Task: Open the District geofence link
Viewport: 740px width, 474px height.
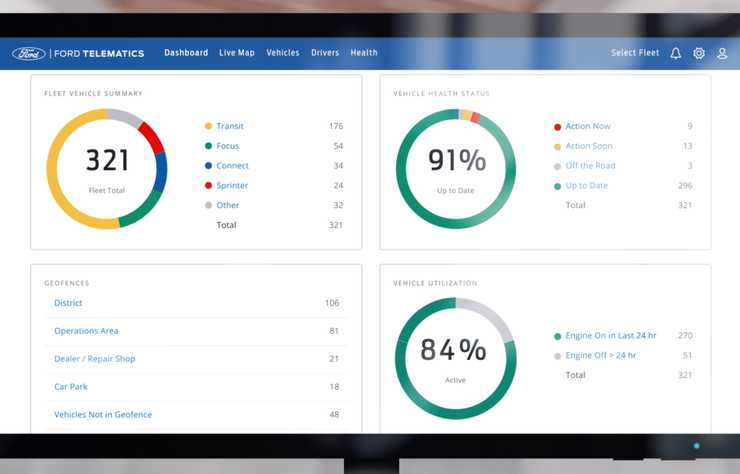Action: pyautogui.click(x=68, y=303)
